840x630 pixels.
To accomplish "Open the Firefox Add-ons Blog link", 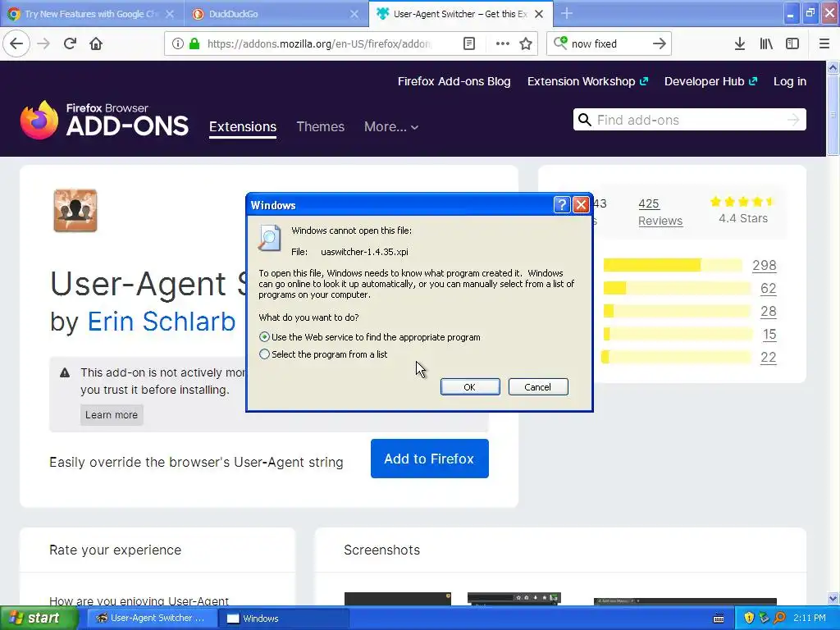I will point(454,81).
